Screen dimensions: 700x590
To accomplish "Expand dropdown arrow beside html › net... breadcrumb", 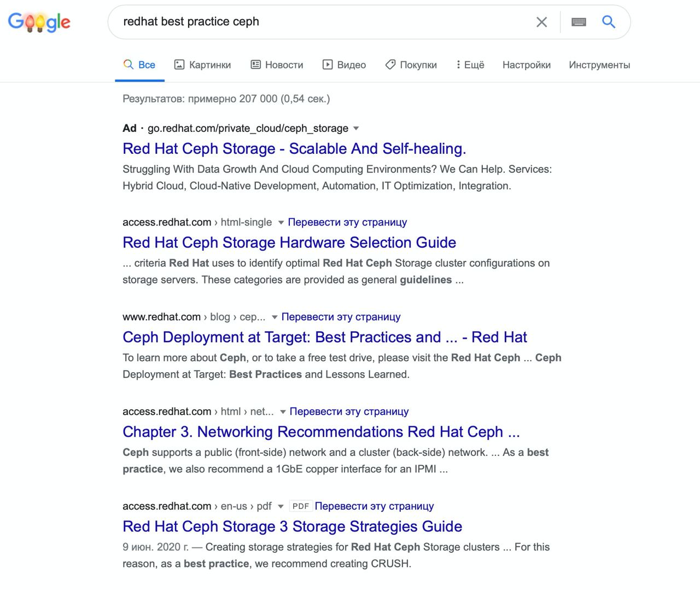I will pyautogui.click(x=283, y=412).
